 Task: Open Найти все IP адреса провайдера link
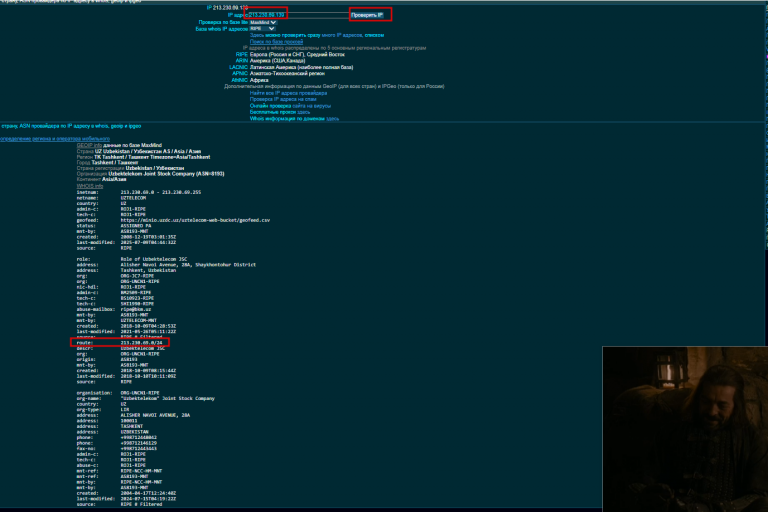pos(288,93)
